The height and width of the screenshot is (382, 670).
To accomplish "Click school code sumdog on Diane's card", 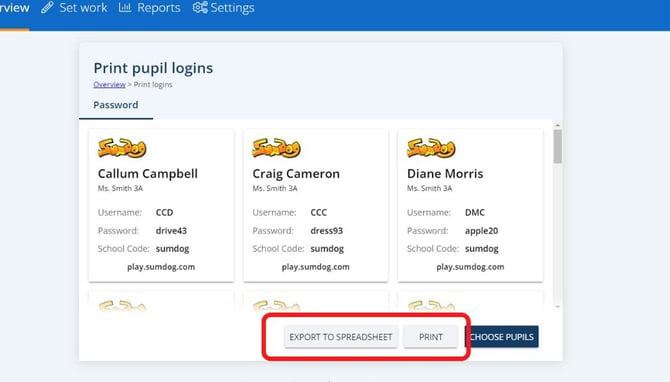I will [482, 249].
